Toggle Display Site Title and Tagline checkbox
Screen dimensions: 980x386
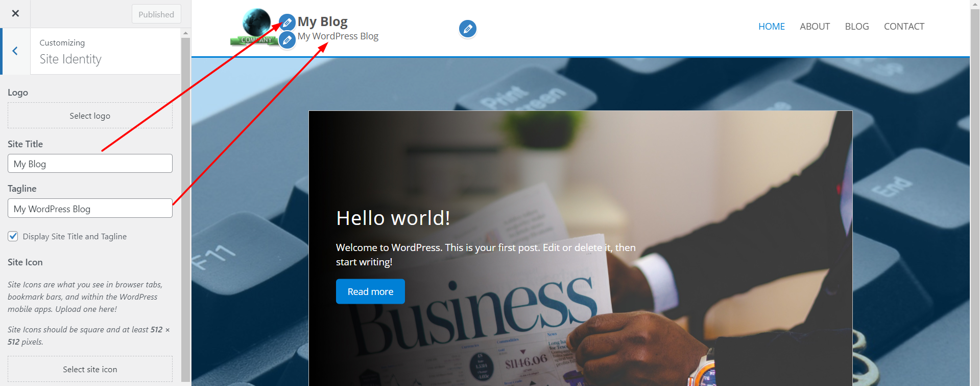(x=13, y=236)
